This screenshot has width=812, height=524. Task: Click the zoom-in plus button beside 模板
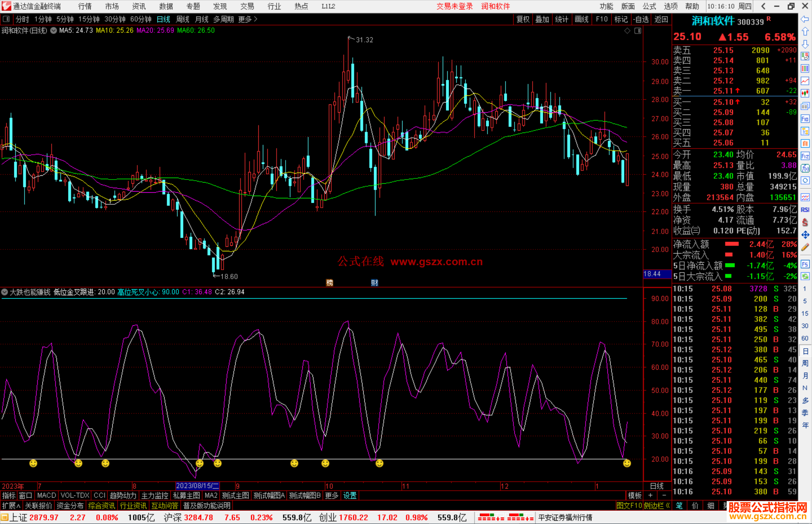(650, 495)
